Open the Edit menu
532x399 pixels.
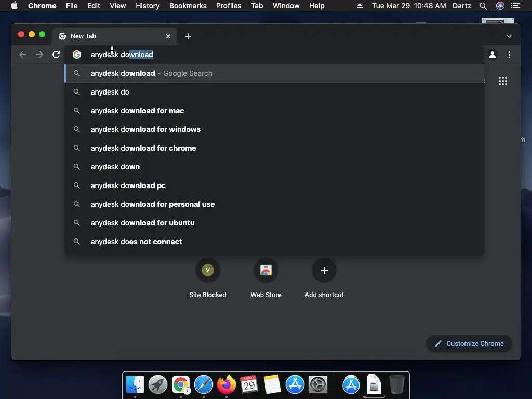pos(94,6)
